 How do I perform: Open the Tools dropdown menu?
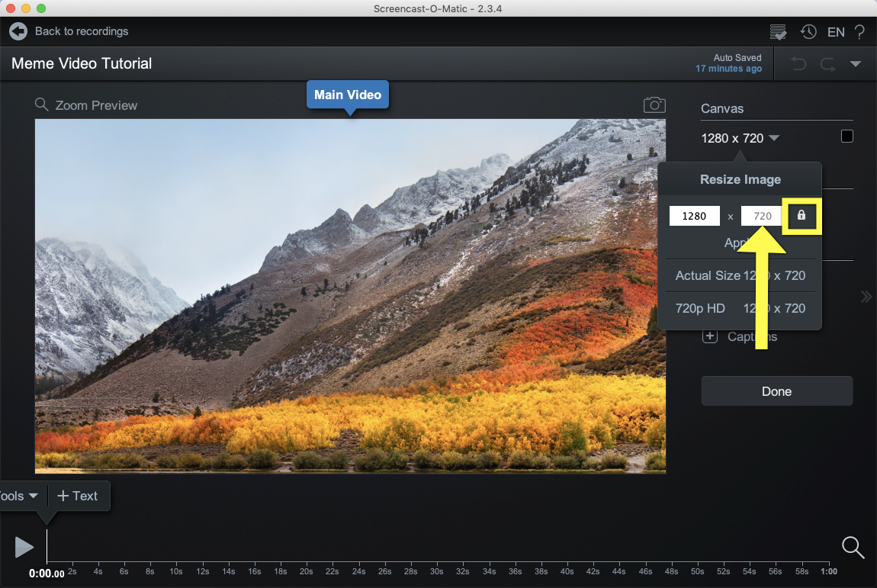(20, 496)
